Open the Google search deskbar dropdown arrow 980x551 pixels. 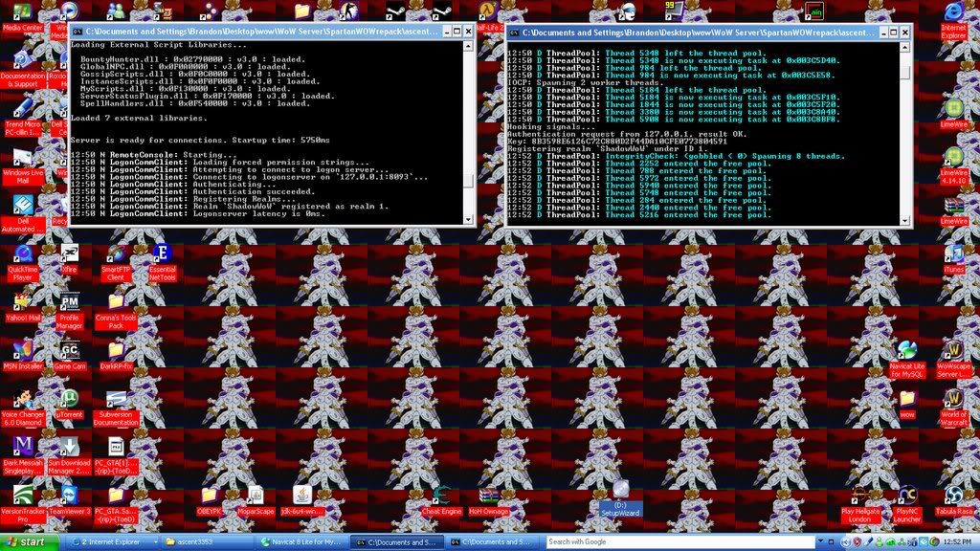pos(820,541)
